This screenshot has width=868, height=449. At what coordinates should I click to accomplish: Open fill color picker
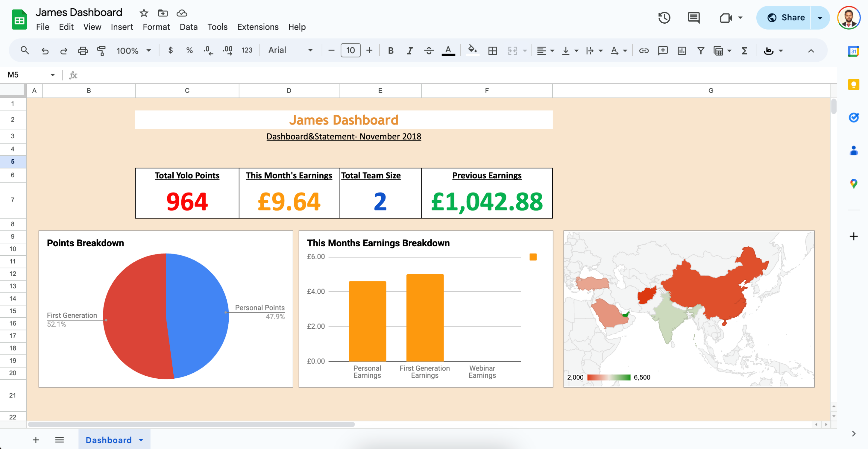(x=472, y=51)
